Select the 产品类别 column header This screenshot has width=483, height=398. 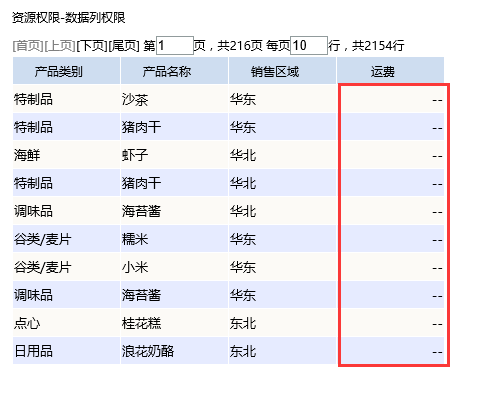pyautogui.click(x=66, y=71)
